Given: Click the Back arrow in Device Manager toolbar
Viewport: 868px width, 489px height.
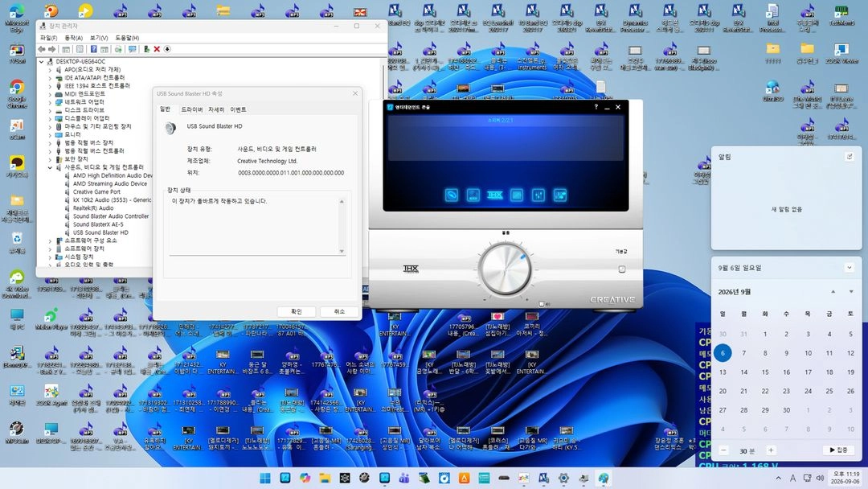Looking at the screenshot, I should 42,49.
